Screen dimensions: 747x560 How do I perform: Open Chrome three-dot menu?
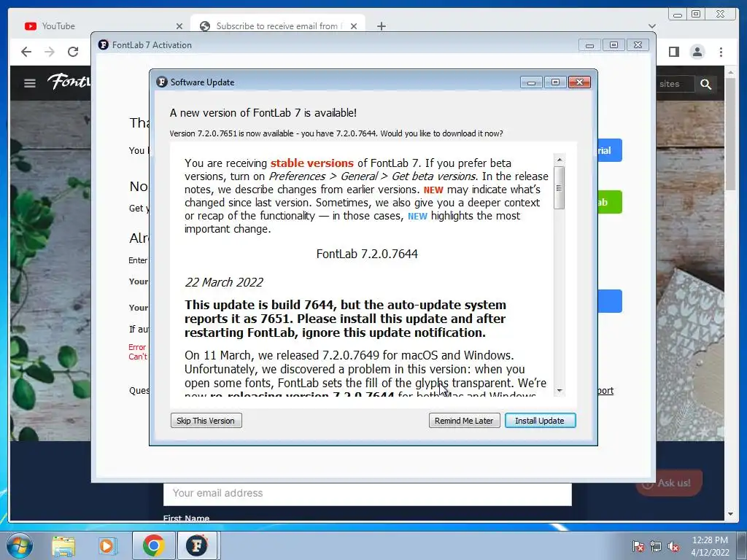(721, 52)
